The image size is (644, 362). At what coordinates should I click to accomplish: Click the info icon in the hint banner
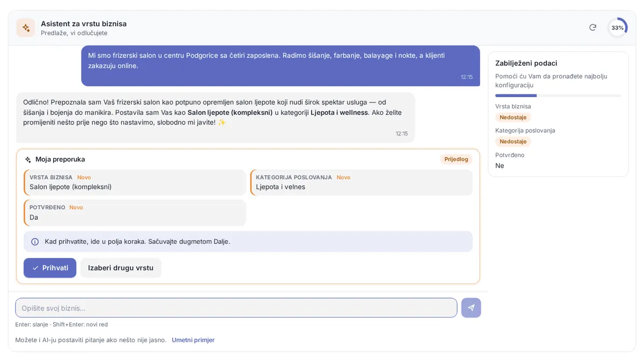[x=35, y=242]
